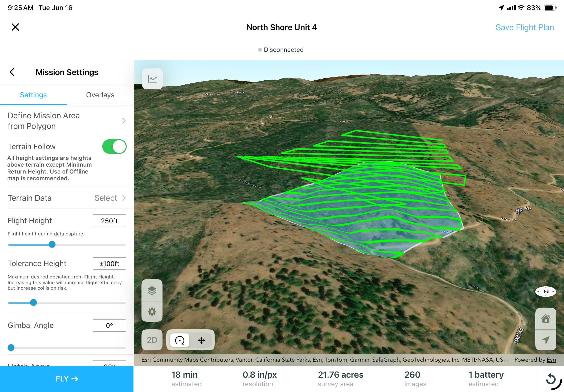Switch map to 2D view
The width and height of the screenshot is (564, 392).
pos(152,340)
